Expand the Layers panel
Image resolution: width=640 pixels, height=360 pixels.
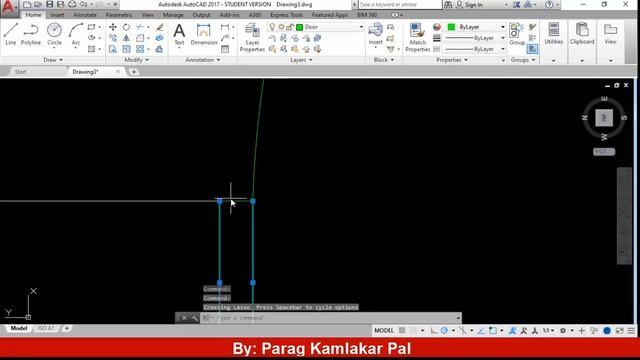click(301, 60)
